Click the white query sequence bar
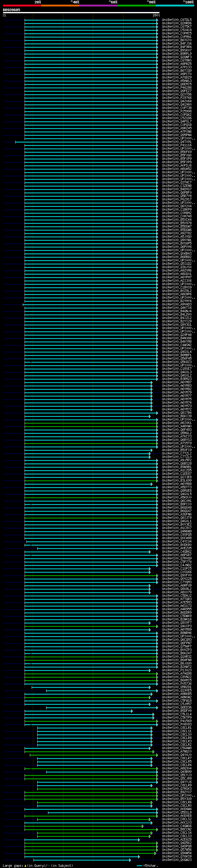This screenshot has height=868, width=197. (81, 12)
